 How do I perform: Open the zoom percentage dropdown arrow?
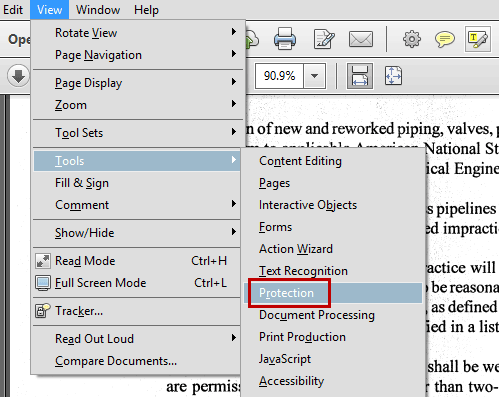(x=314, y=76)
